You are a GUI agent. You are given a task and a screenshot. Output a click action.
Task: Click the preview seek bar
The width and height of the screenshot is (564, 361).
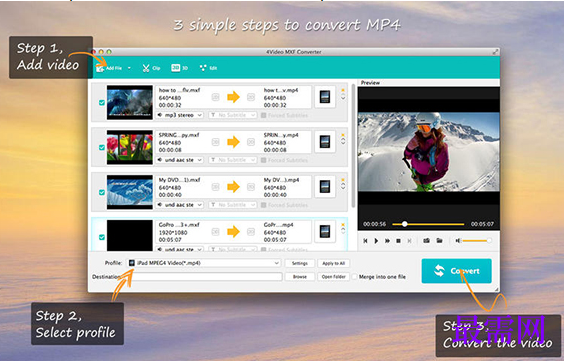pos(428,224)
